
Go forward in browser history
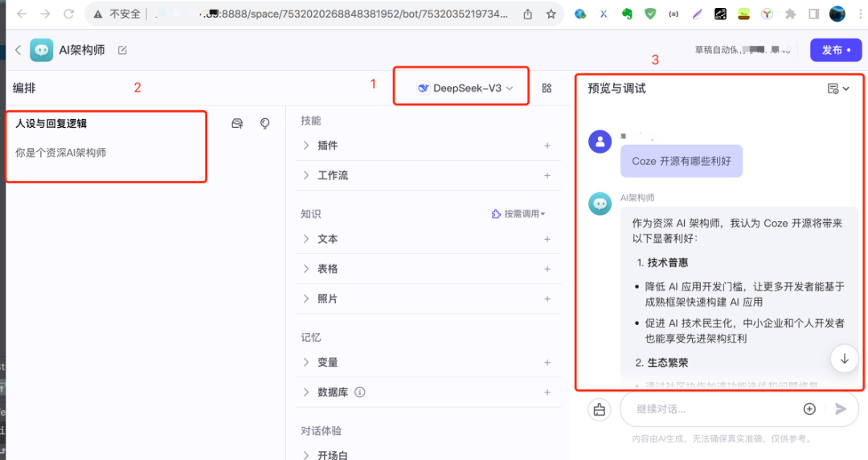point(45,14)
